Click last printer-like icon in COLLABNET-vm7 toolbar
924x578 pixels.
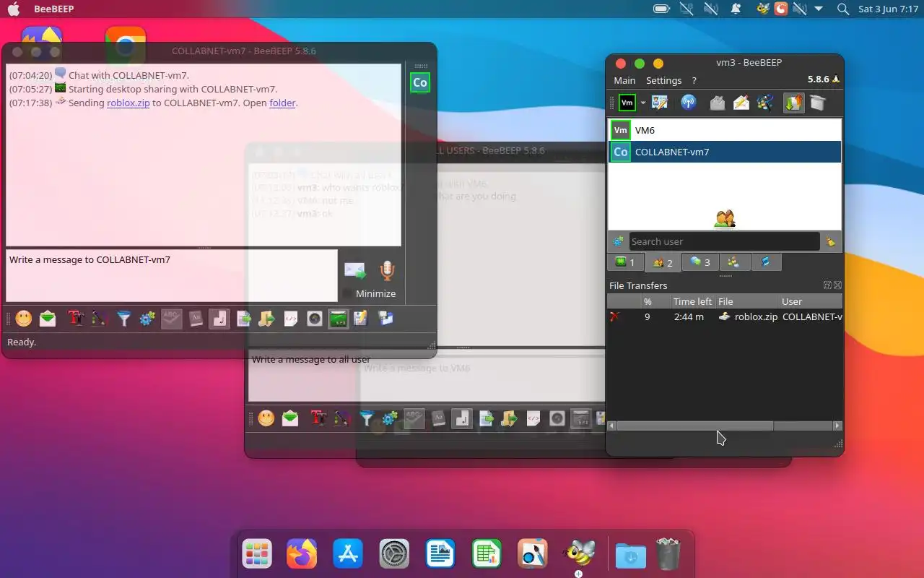(385, 319)
